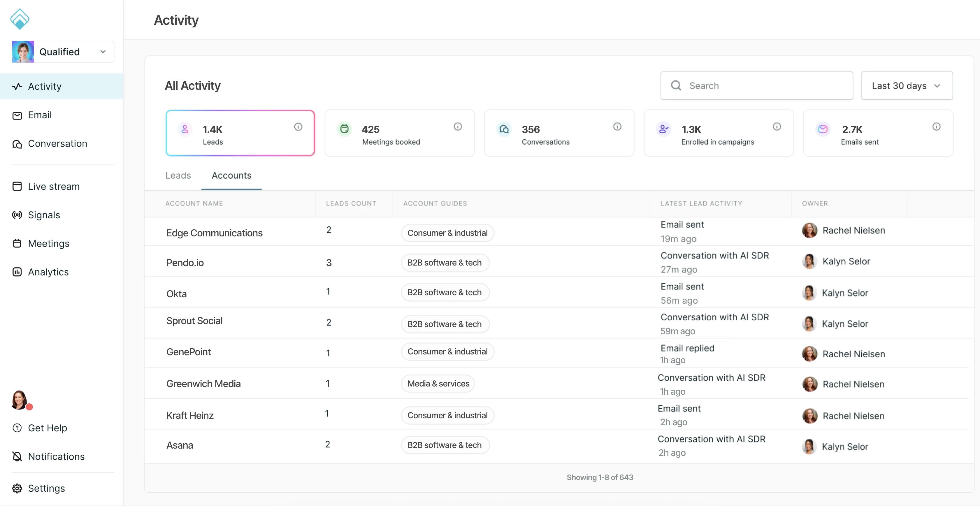The width and height of the screenshot is (980, 506).
Task: Click B2B software & tech tag for Pendo.io
Action: click(445, 263)
